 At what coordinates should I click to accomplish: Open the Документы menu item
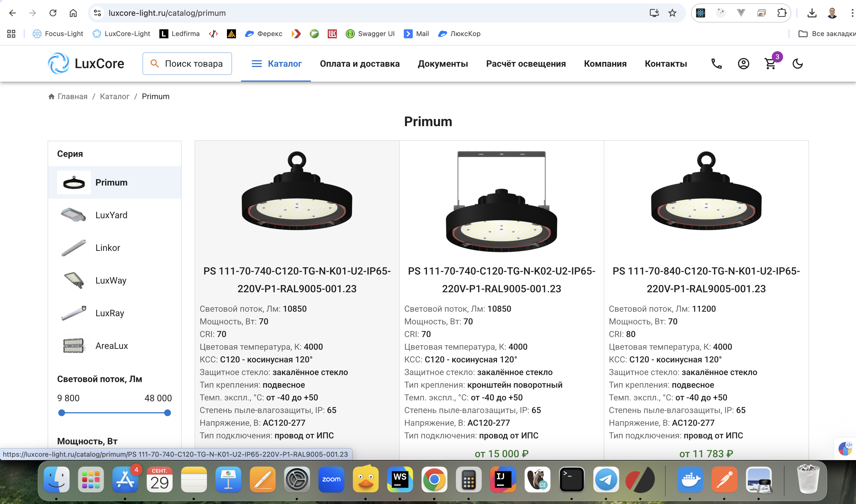(x=443, y=64)
